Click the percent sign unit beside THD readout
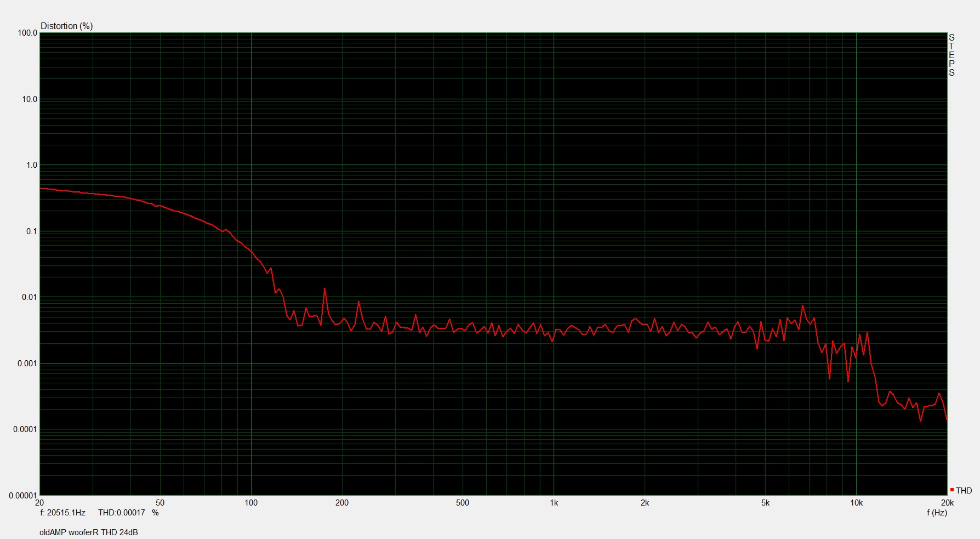 (156, 513)
